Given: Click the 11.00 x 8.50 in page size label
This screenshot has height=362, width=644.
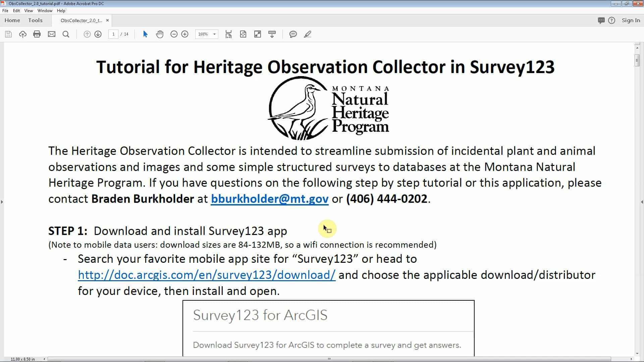Looking at the screenshot, I should (23, 359).
